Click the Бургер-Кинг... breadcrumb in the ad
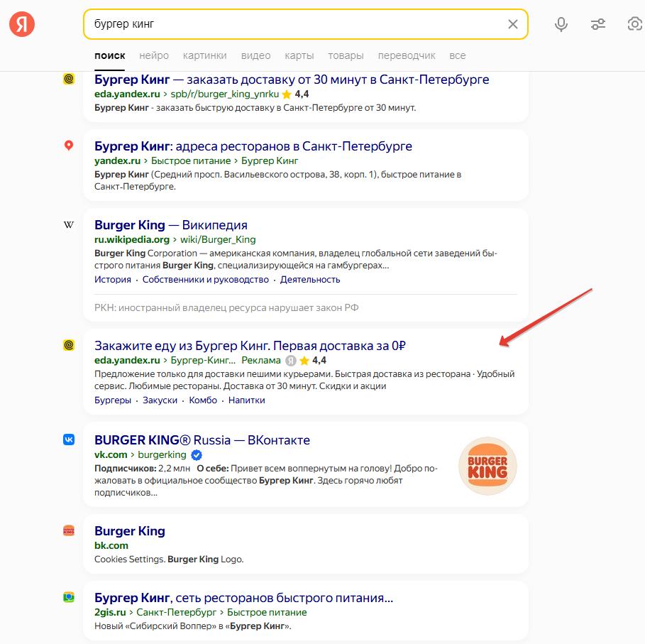The image size is (645, 644). [203, 361]
